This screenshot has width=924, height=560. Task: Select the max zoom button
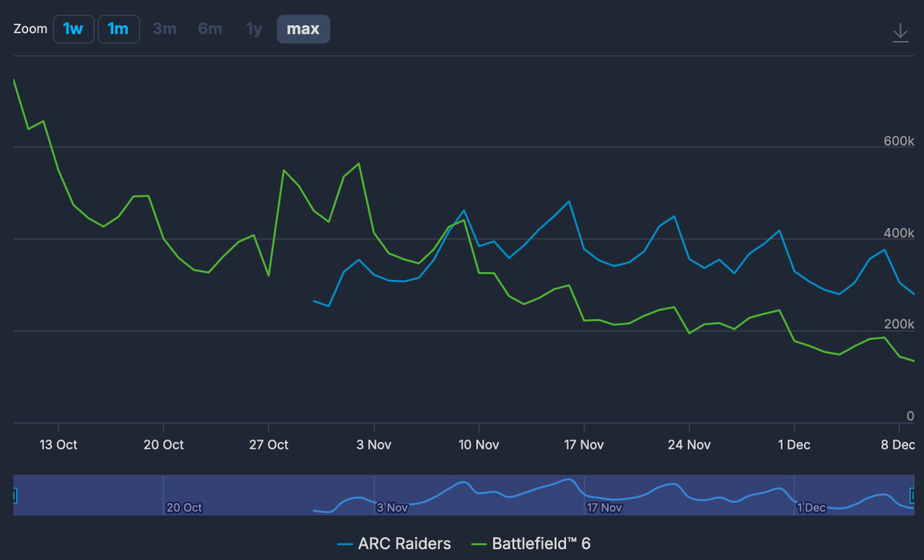click(x=303, y=30)
